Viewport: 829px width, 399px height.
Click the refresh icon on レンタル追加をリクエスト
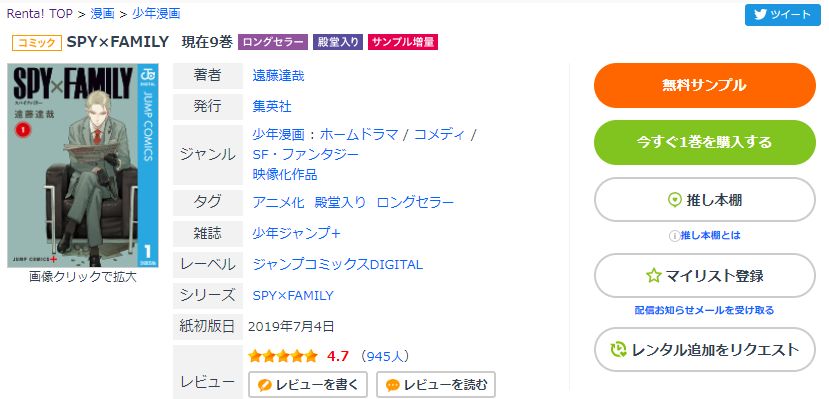[618, 349]
